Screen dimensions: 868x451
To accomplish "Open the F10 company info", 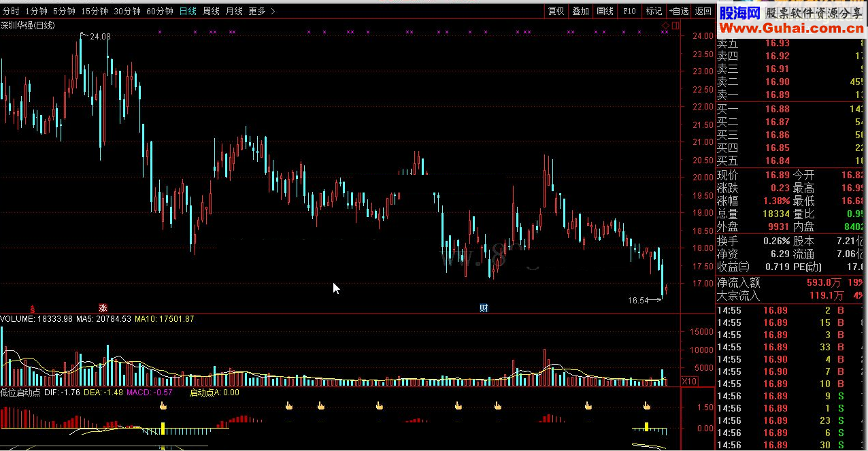I will [629, 11].
